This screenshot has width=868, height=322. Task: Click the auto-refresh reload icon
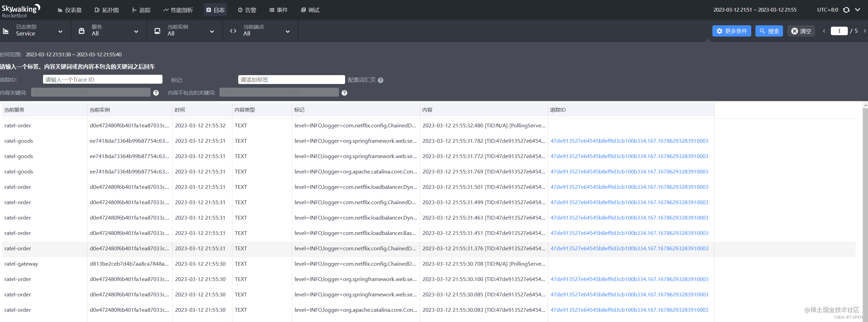click(x=846, y=10)
